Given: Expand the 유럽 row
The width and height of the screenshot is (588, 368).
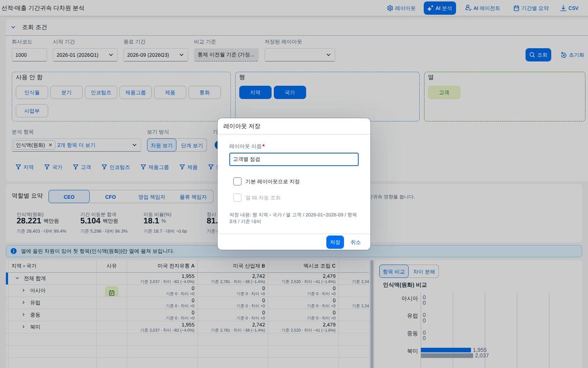Looking at the screenshot, I should 23,302.
